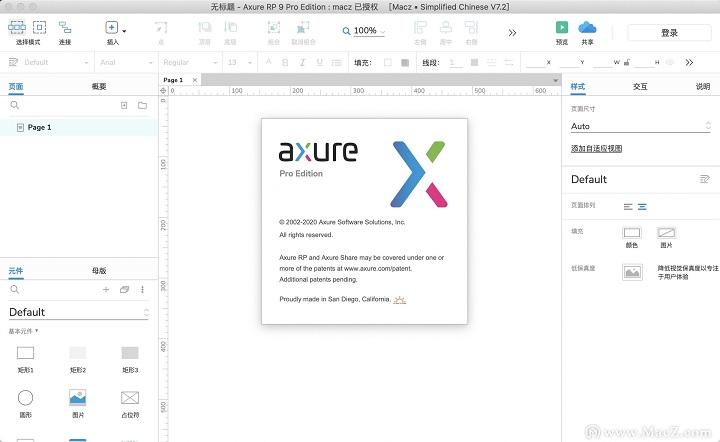The image size is (720, 442).
Task: Switch to the 母版 masters tab
Action: click(99, 271)
